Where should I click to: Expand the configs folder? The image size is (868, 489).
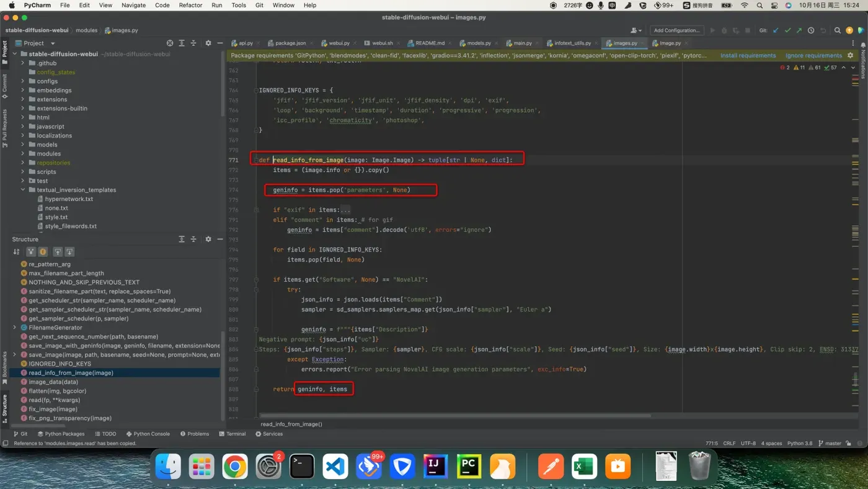(23, 81)
